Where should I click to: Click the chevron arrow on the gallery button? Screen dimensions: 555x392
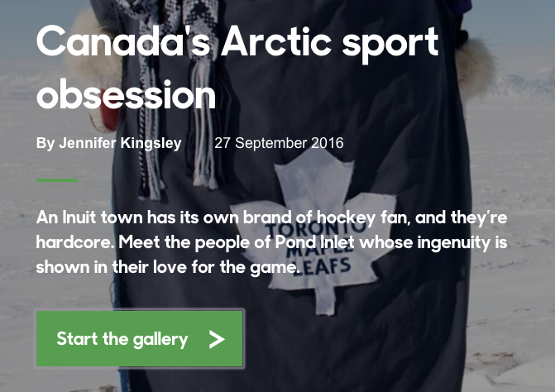click(217, 339)
